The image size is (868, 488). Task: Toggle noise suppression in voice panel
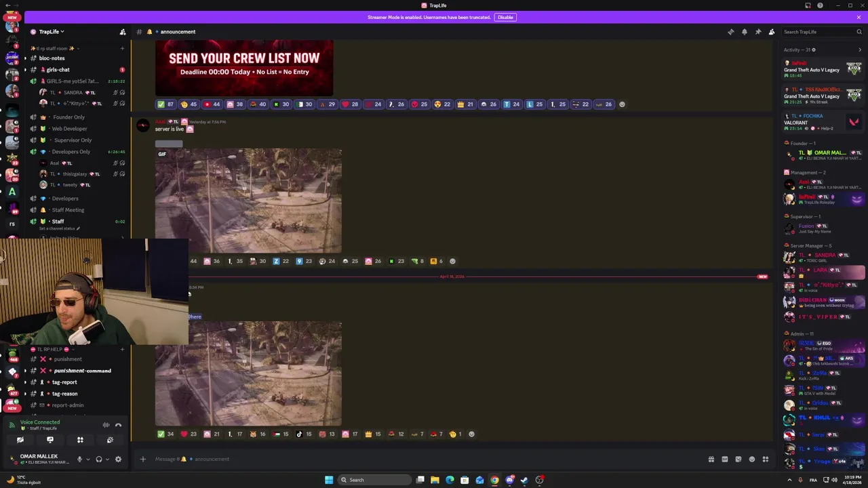(x=106, y=425)
